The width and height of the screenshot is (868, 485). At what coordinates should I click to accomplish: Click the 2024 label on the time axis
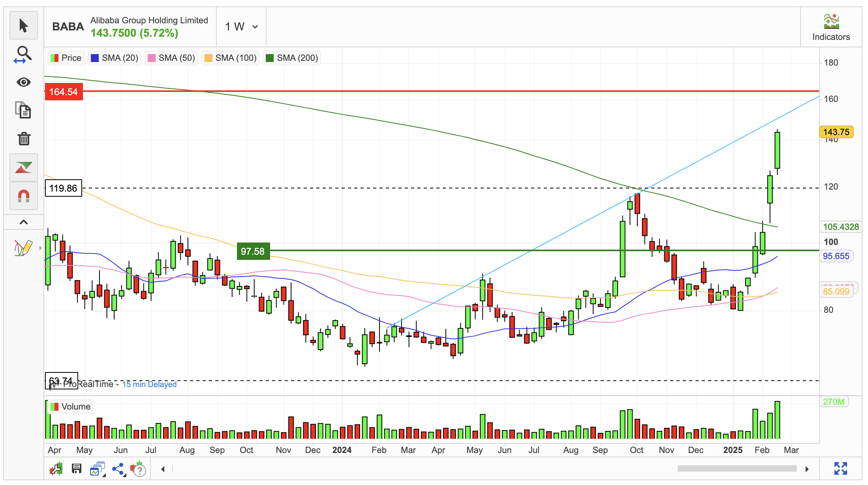tap(342, 450)
